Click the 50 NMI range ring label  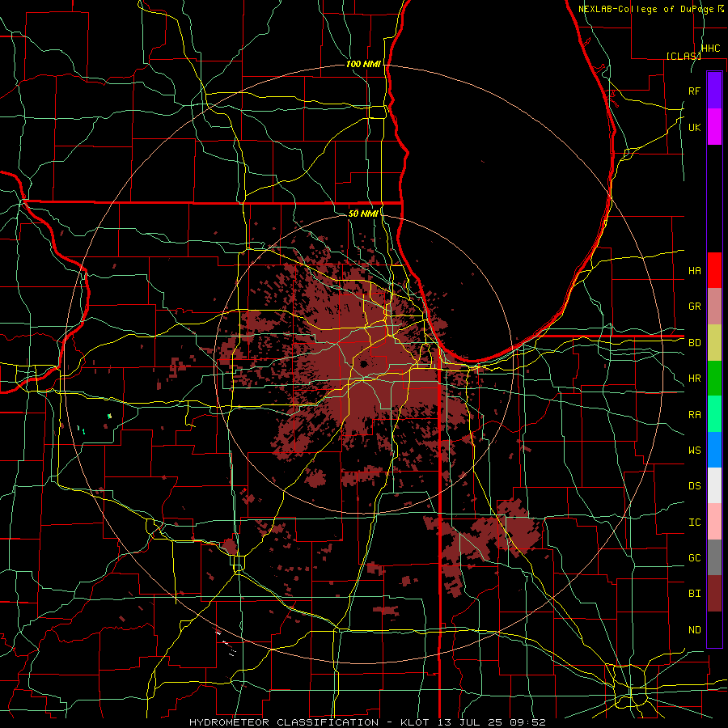tap(363, 214)
